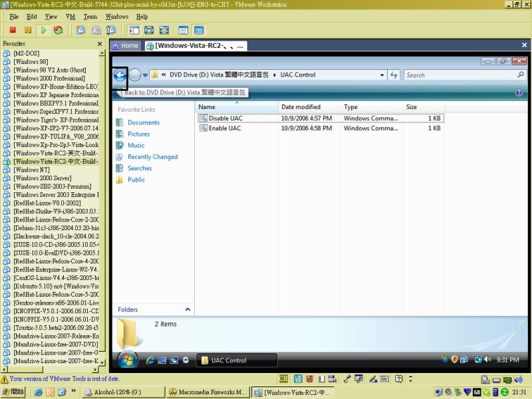Click the IME bar options arrows
The width and height of the screenshot is (532, 399).
click(x=410, y=378)
